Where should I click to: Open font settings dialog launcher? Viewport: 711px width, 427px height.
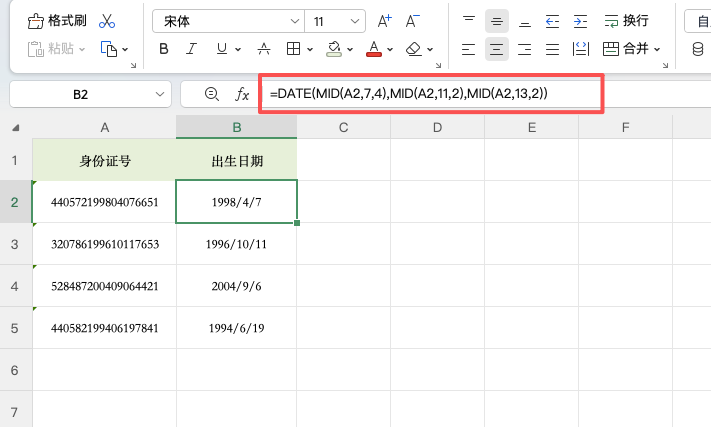coord(438,66)
